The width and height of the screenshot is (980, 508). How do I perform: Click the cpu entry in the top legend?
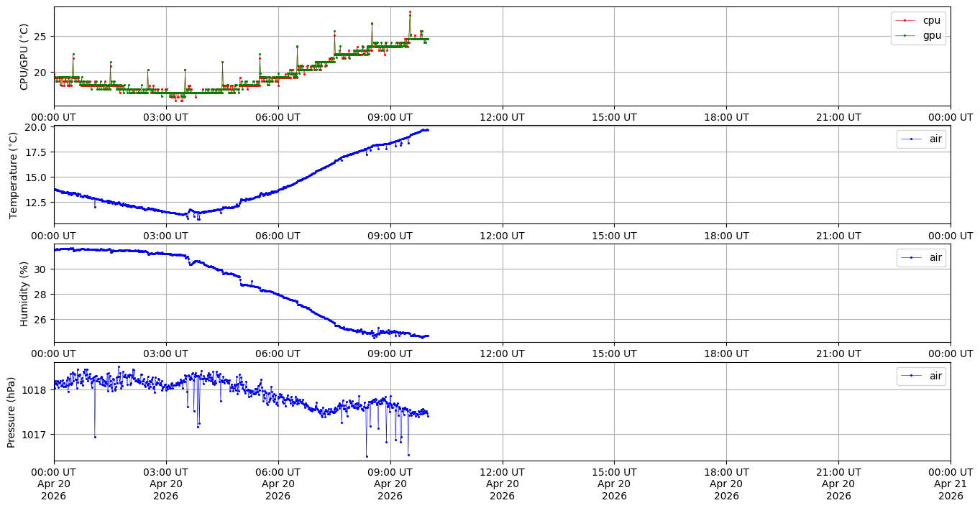pos(931,20)
